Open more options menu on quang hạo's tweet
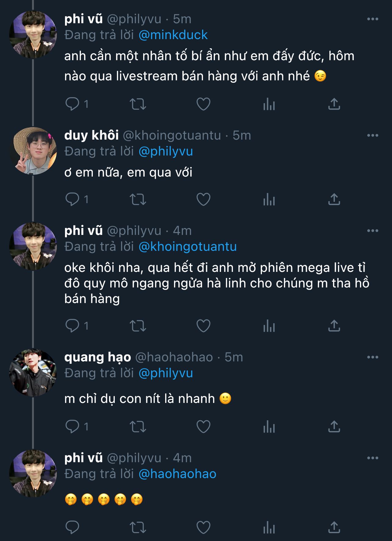The image size is (392, 541). coord(372,357)
